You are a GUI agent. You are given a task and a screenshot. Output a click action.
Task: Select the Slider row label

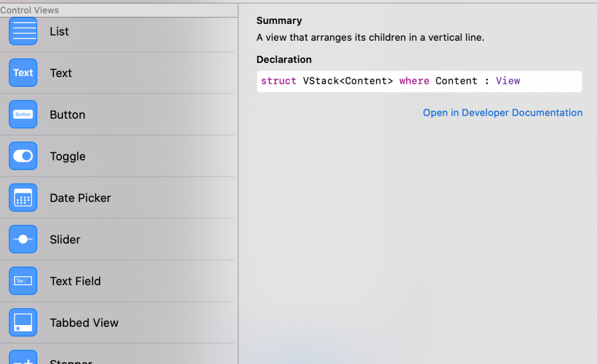click(x=65, y=239)
